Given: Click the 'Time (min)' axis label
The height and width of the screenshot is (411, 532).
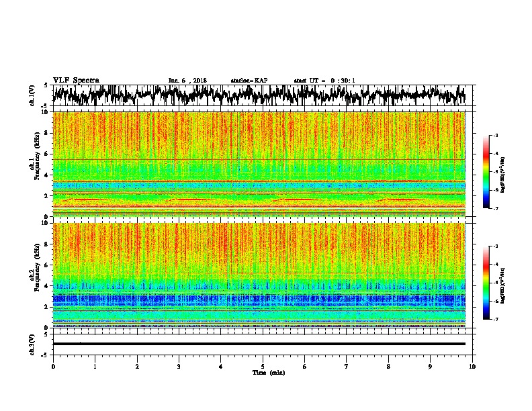Looking at the screenshot, I should tap(269, 373).
